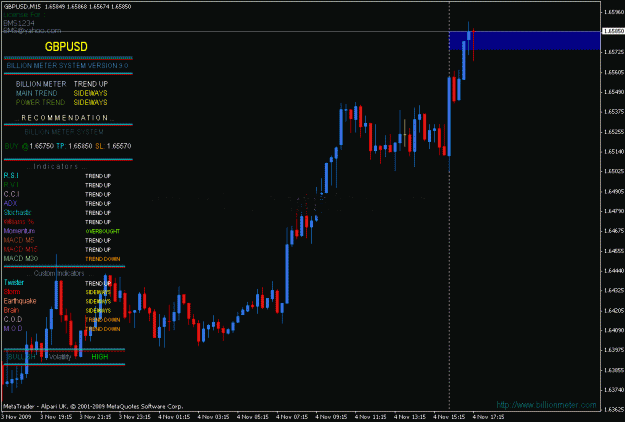Click the HIGH volatility reading

click(x=100, y=357)
